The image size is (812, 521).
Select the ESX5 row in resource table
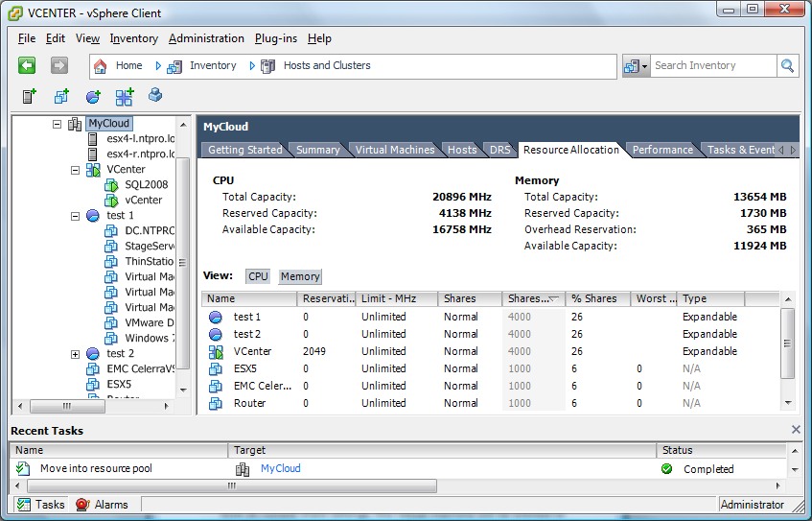coord(490,368)
